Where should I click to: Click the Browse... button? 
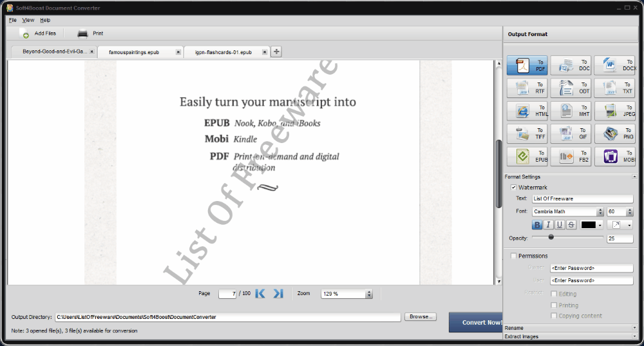coord(421,317)
